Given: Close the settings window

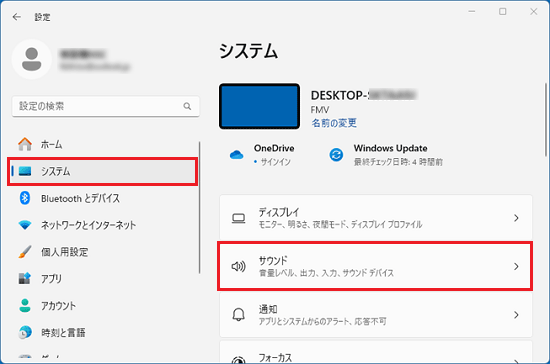Looking at the screenshot, I should click(x=534, y=12).
